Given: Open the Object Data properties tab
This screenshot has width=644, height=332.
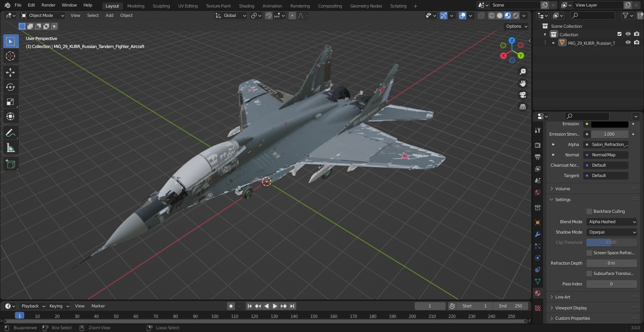Looking at the screenshot, I should pyautogui.click(x=537, y=281).
